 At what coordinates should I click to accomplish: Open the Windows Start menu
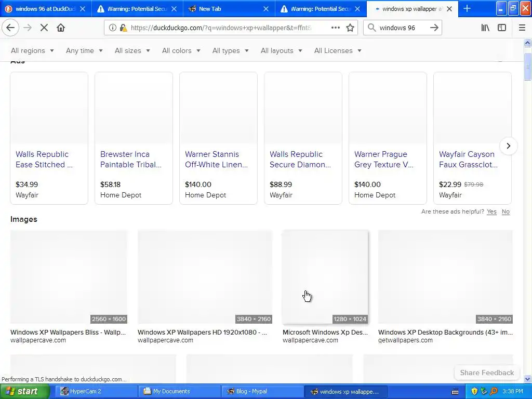(x=25, y=391)
